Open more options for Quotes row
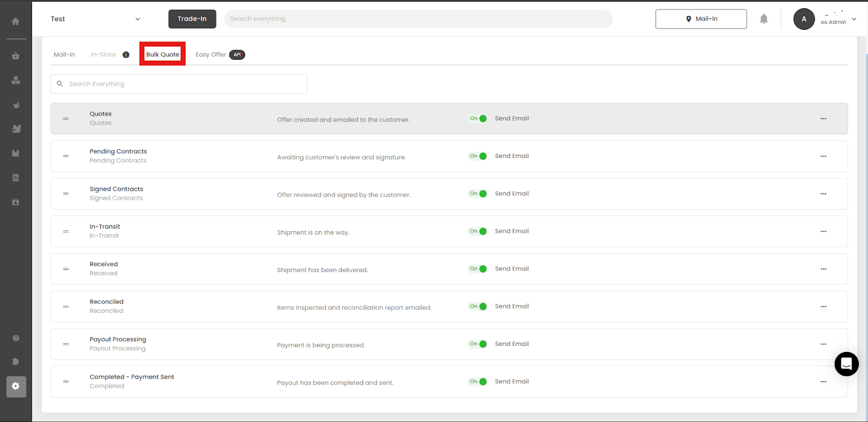This screenshot has height=422, width=868. click(x=824, y=118)
